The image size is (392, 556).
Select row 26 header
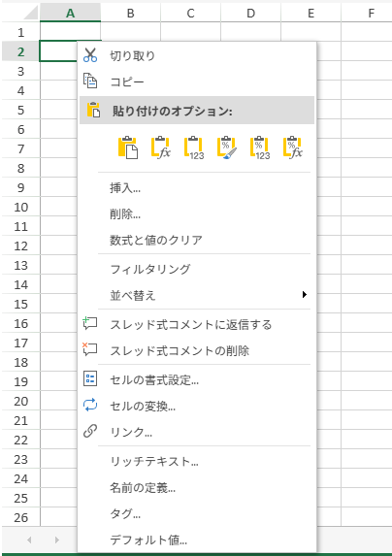coord(21,517)
